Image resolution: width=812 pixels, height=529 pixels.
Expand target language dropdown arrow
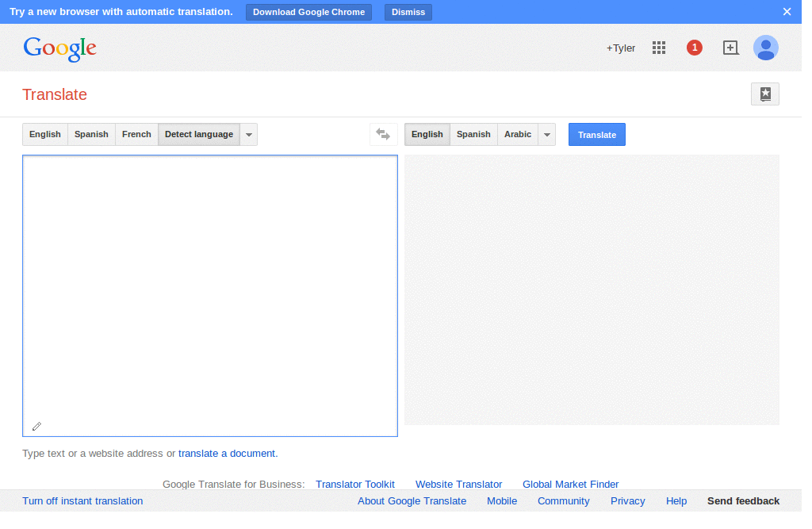(547, 134)
